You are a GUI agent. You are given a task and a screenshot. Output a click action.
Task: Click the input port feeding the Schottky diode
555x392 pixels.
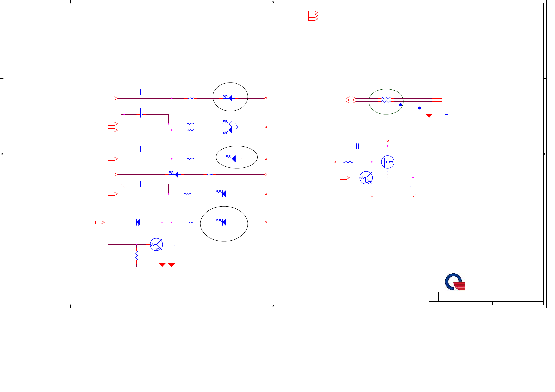100,222
